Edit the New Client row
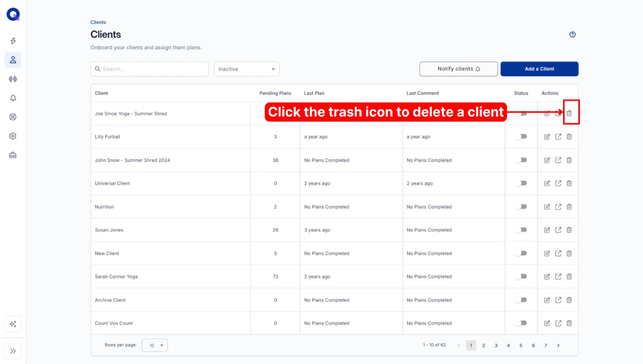This screenshot has width=643, height=364. (547, 254)
